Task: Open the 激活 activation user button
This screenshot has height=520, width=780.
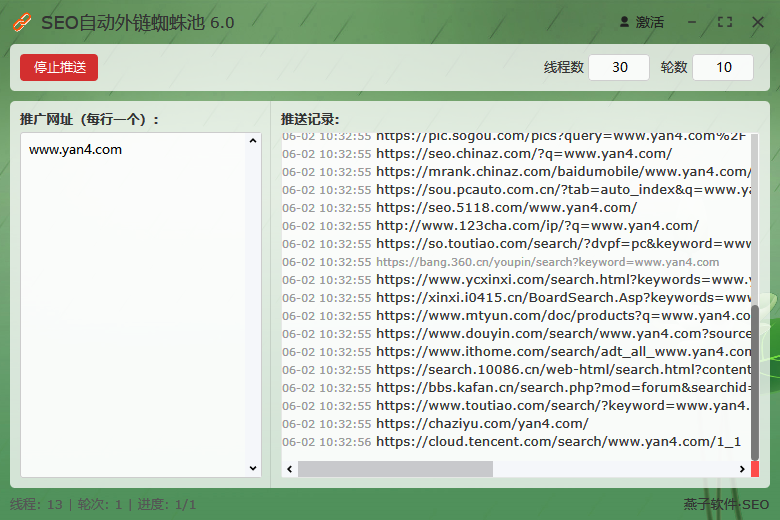Action: click(642, 22)
